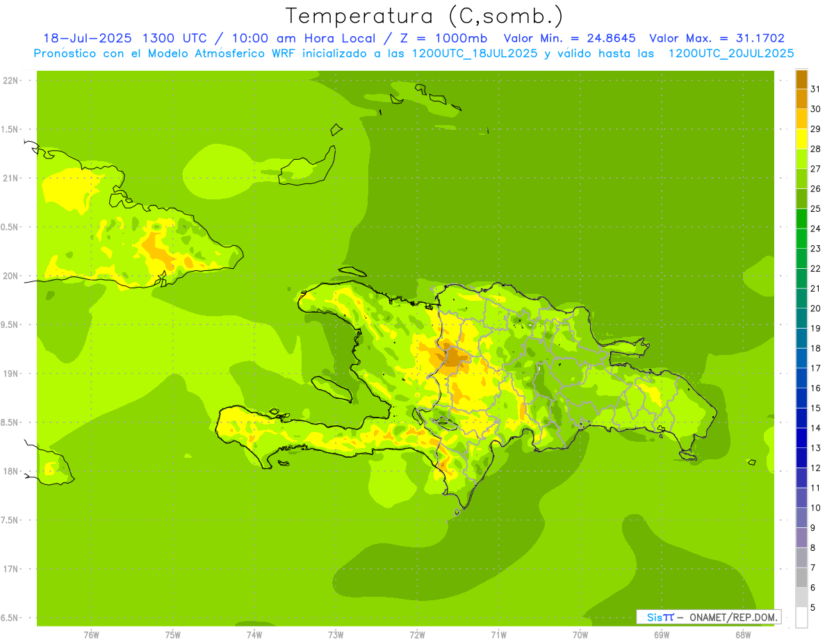The height and width of the screenshot is (644, 834).
Task: Click Tortuga island off Haiti's north coast
Action: (353, 271)
